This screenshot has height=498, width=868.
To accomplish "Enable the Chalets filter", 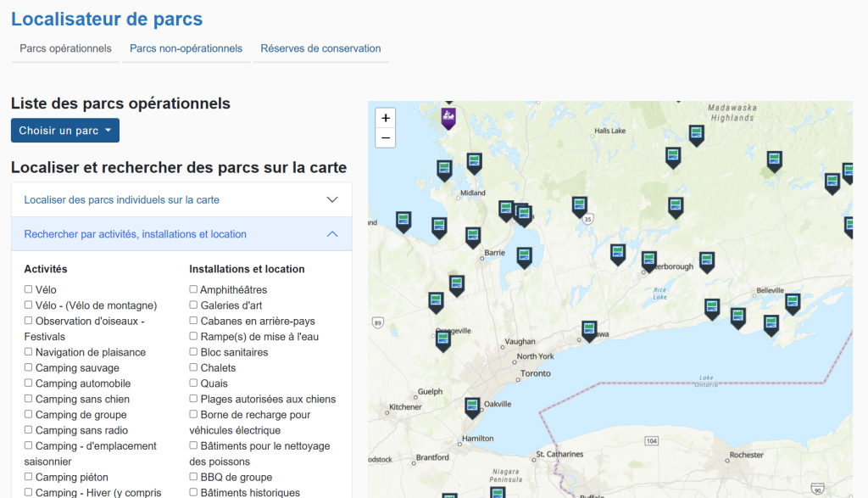I will point(193,367).
